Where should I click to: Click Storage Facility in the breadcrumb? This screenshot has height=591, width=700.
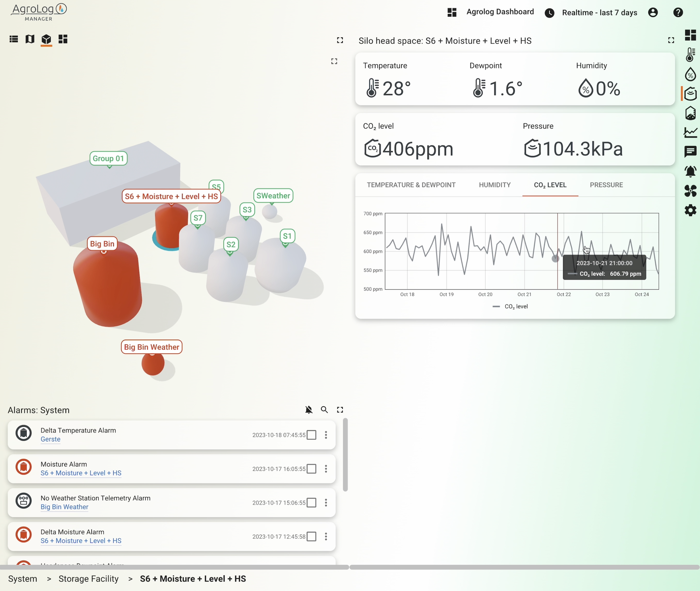(88, 578)
